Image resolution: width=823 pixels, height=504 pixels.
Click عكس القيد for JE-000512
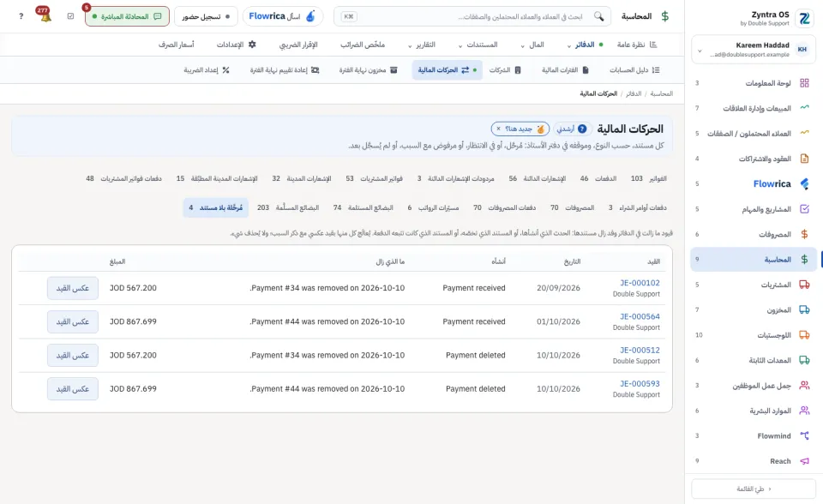point(72,355)
